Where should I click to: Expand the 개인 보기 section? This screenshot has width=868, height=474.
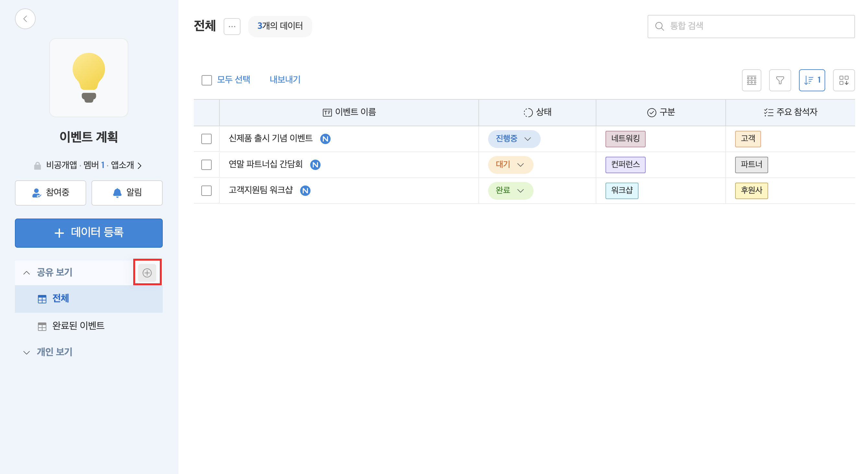[x=54, y=352]
